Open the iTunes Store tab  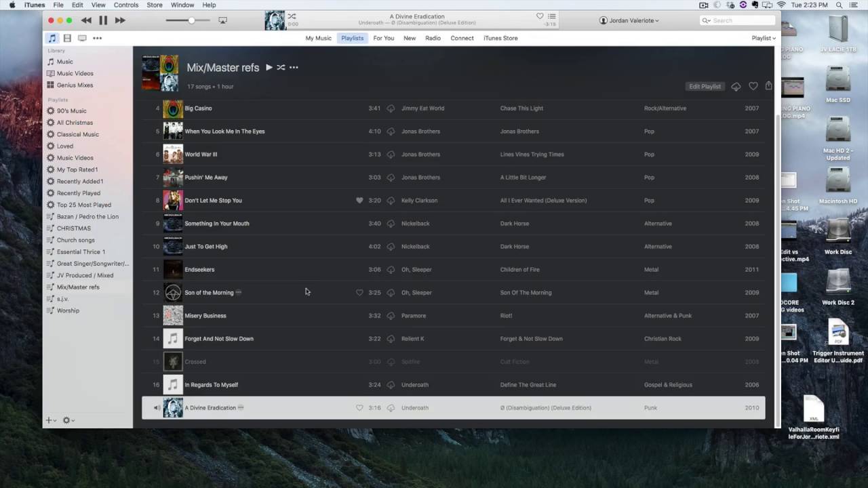(500, 38)
